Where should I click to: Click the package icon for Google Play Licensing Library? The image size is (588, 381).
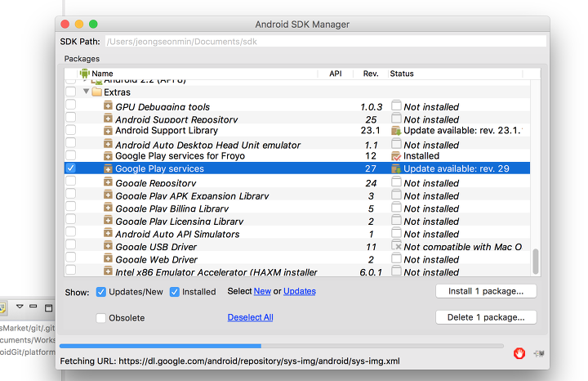point(108,220)
